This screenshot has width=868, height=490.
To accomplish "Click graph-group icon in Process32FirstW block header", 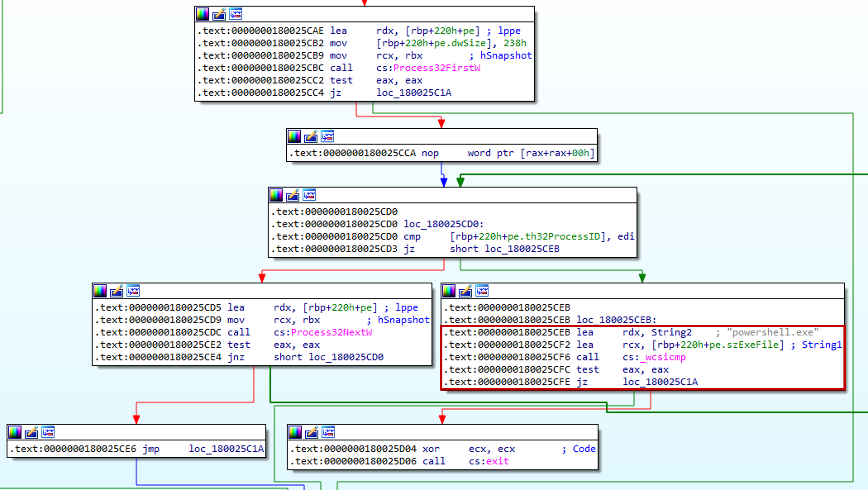I will pos(236,14).
